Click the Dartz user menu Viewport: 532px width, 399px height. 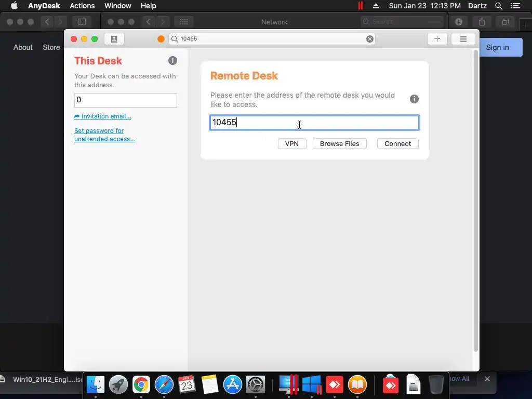point(477,6)
